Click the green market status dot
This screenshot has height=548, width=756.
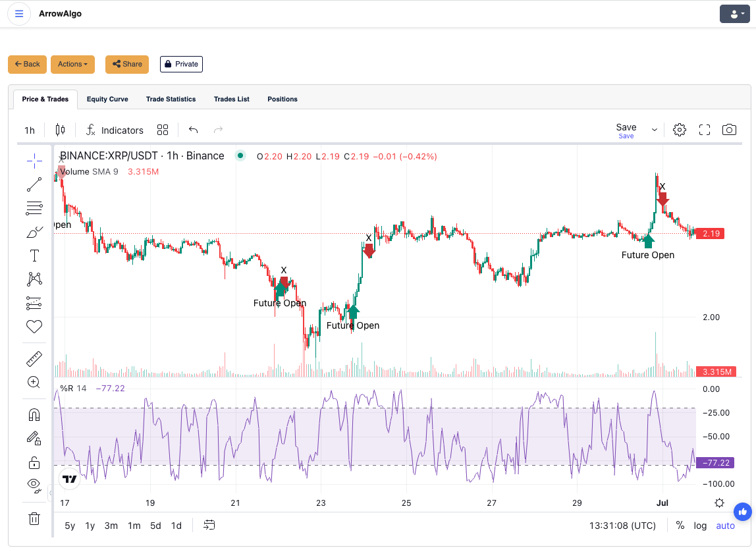pos(240,155)
